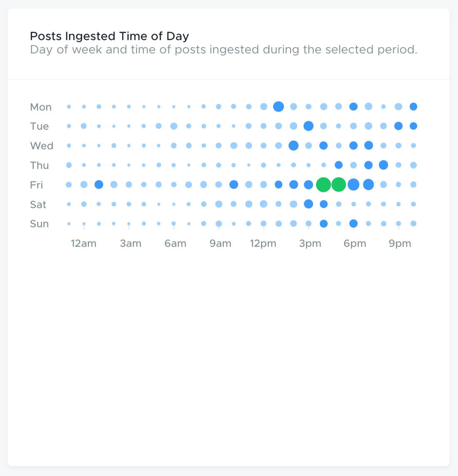Select the dark blue Friday 1am dot

(x=99, y=185)
